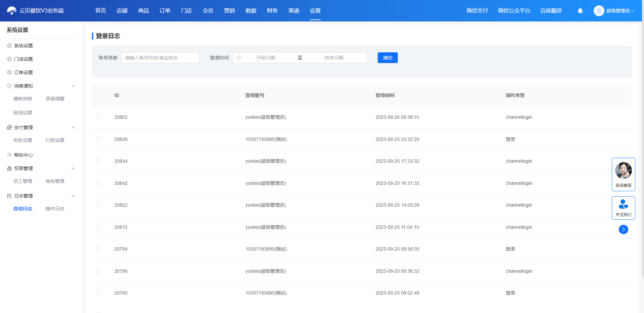Click the 清空 button
644x313 pixels.
(388, 58)
